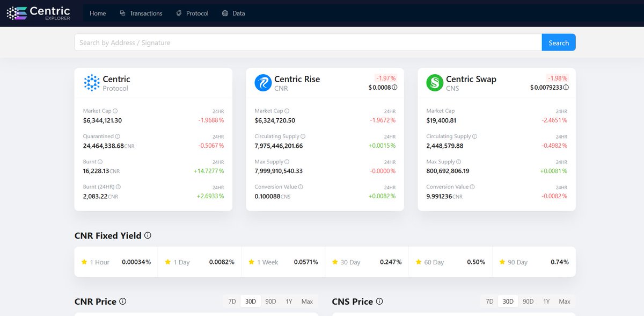Viewport: 644px width, 316px height.
Task: Select 90D range for CNR Price
Action: pos(270,301)
